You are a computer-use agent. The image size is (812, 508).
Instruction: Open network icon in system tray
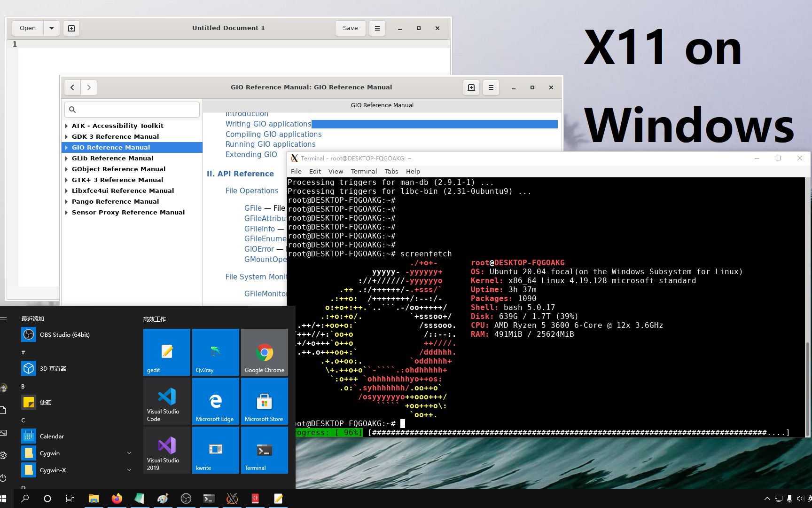pyautogui.click(x=779, y=499)
